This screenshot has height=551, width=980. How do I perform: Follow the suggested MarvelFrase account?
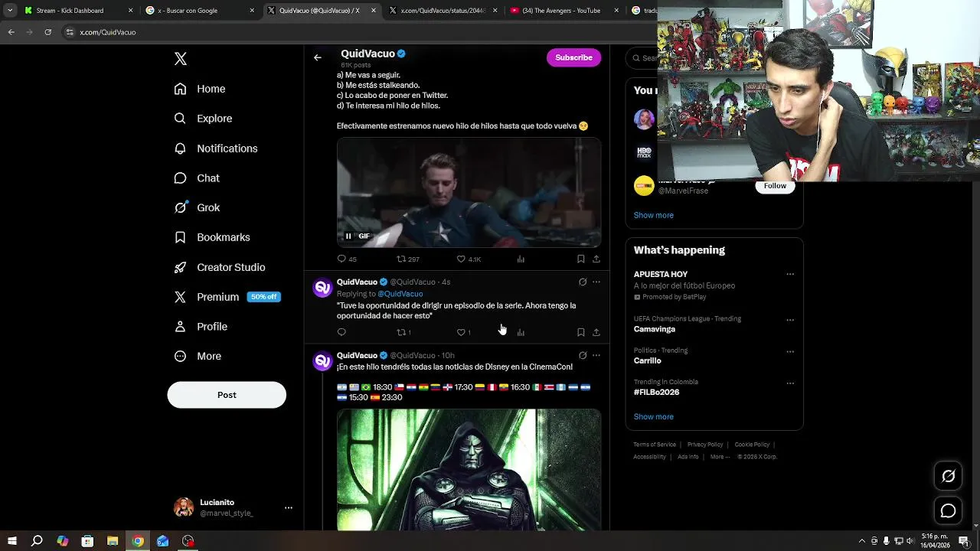[775, 186]
